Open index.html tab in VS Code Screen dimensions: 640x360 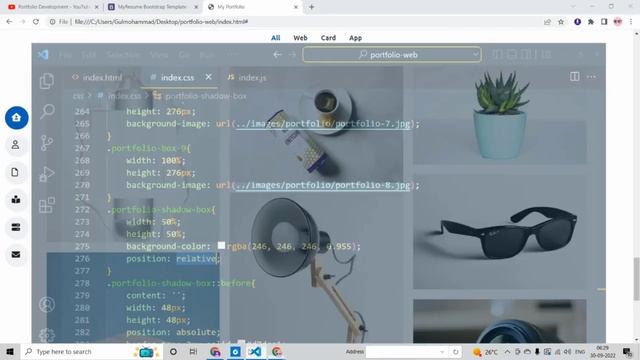(x=98, y=77)
